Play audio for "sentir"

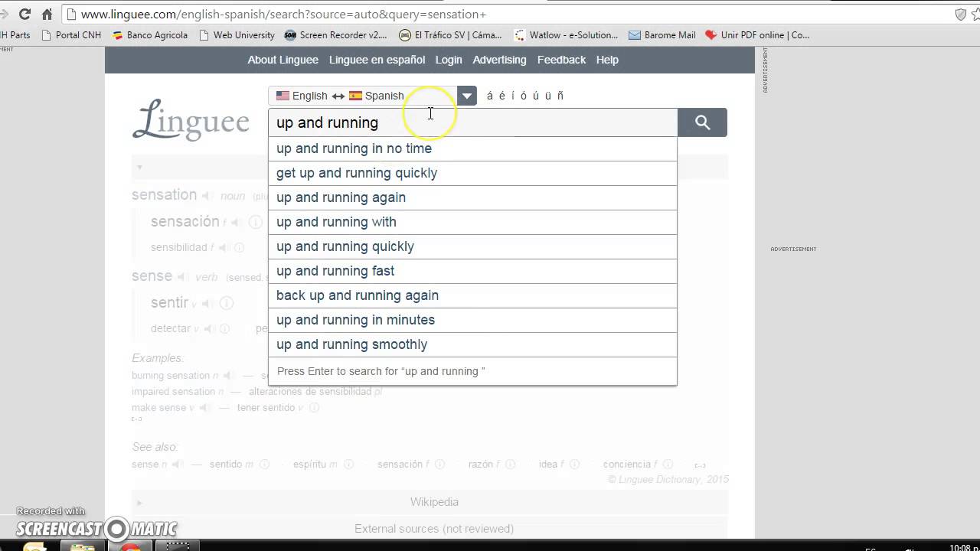(207, 304)
